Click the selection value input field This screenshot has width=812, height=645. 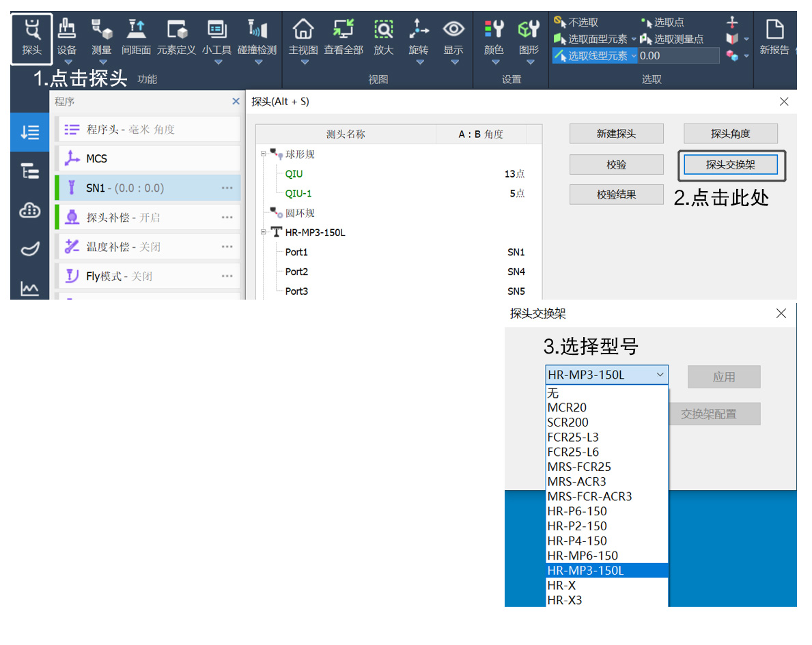coord(678,56)
